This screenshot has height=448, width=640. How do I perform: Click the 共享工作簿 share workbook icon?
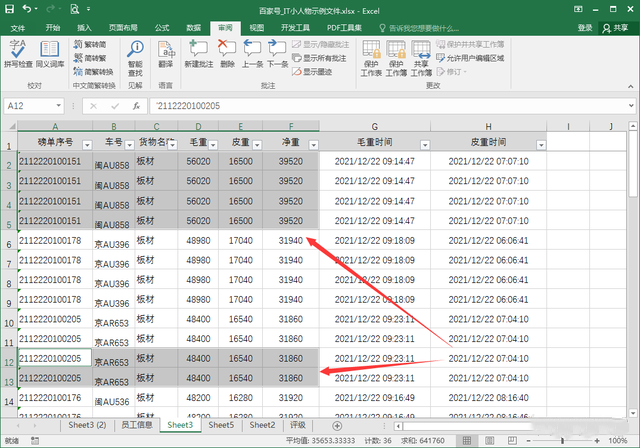click(x=421, y=56)
